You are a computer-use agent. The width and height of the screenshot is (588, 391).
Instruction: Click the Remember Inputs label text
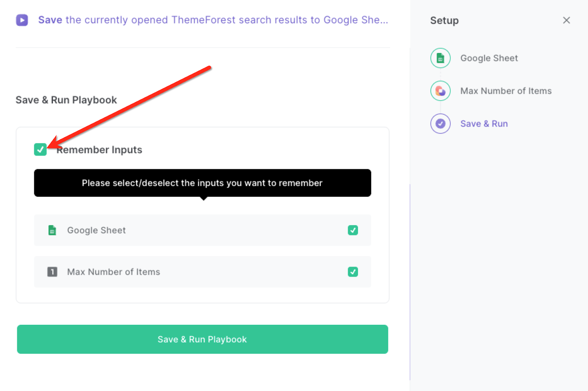[99, 150]
